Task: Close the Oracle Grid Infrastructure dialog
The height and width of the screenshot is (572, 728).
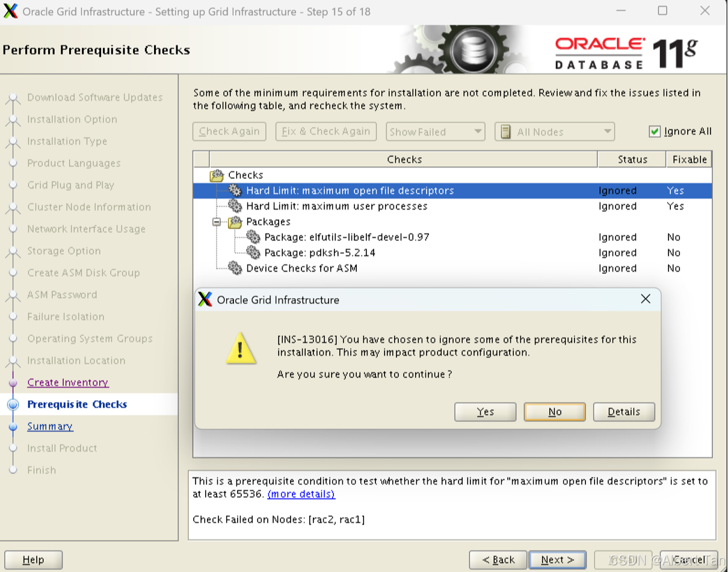Action: click(x=646, y=299)
